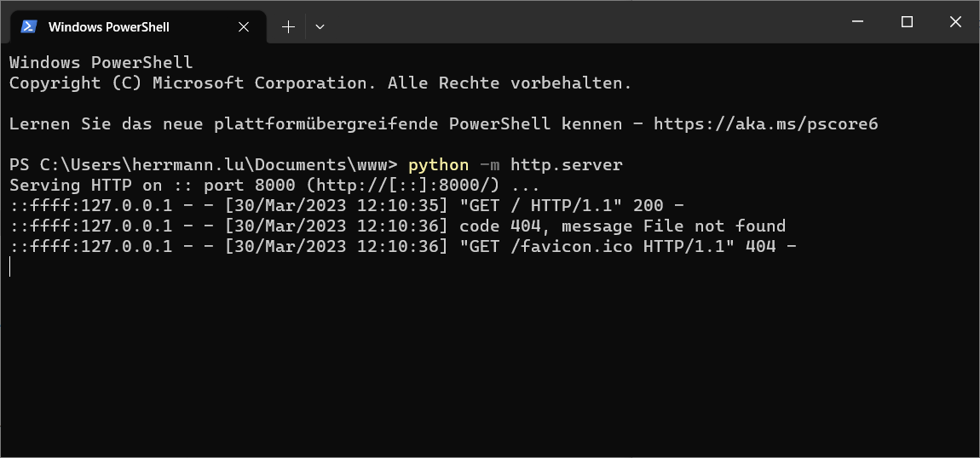Click the 'http.server' argument text
Viewport: 980px width, 458px height.
566,165
